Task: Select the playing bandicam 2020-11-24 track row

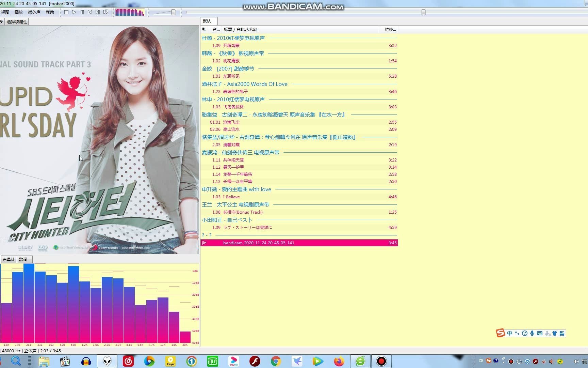Action: point(299,243)
